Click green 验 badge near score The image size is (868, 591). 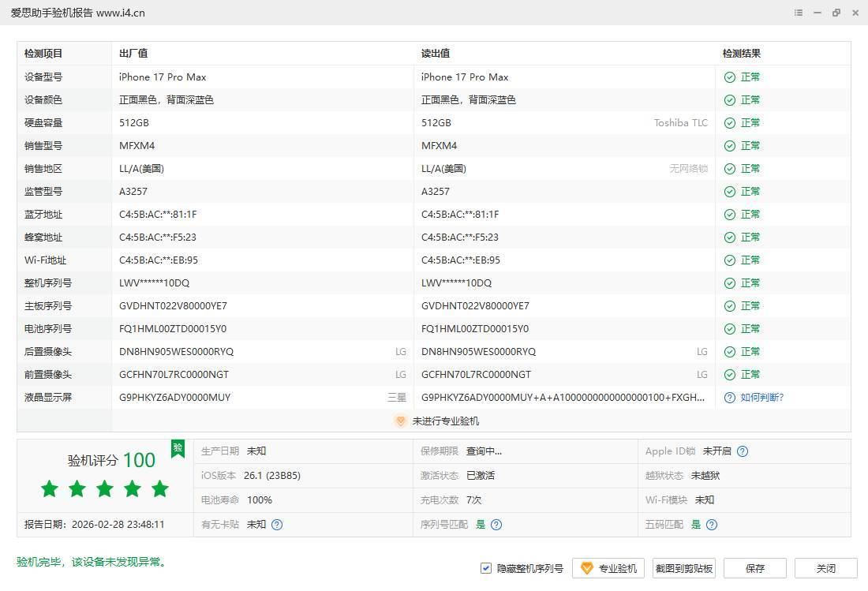pos(178,448)
